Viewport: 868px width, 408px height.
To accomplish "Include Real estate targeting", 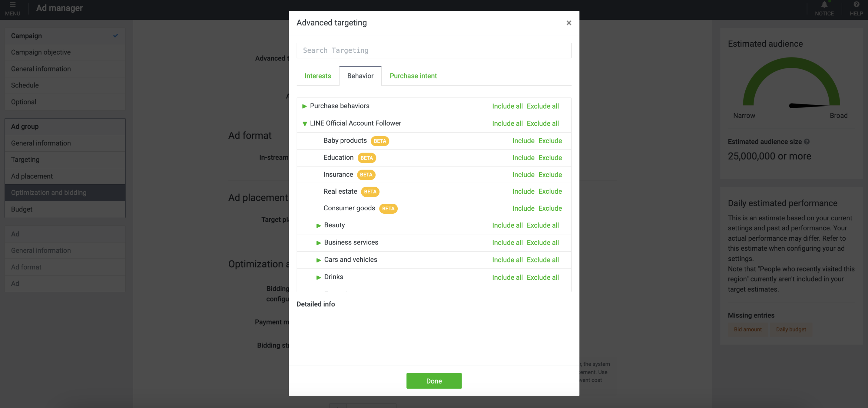I will point(523,191).
